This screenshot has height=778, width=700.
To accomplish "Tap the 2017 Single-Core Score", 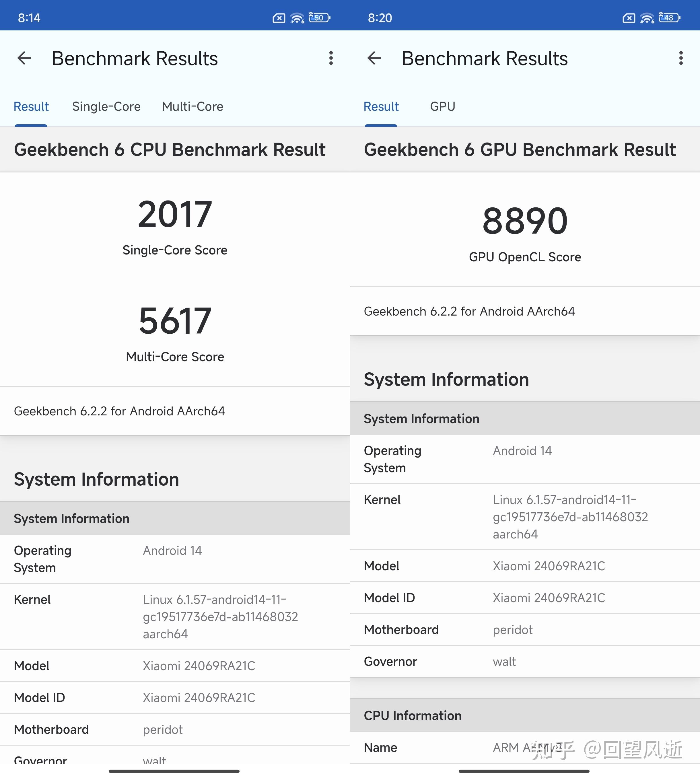I will point(175,215).
